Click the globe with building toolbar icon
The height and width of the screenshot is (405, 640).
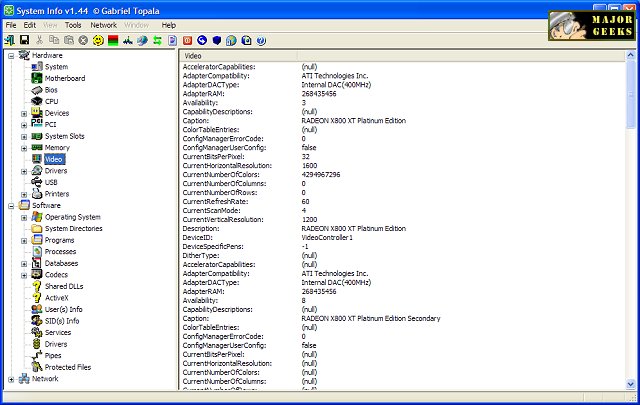[x=231, y=40]
